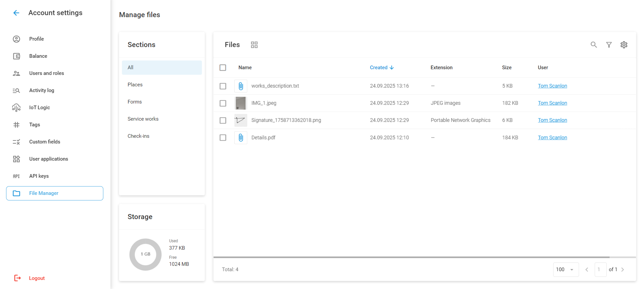This screenshot has width=644, height=289.
Task: Open the files filter funnel
Action: click(x=609, y=45)
